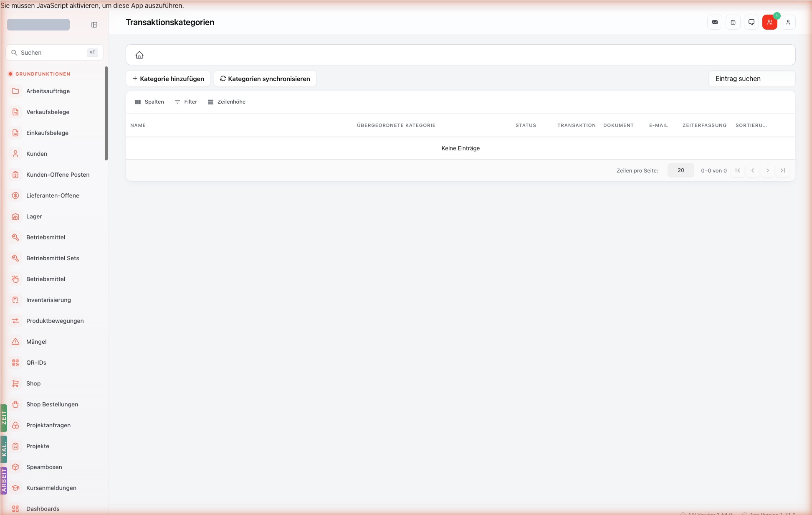Open the rows per page dropdown showing 20
Screen dimensions: 812x515
pos(681,170)
